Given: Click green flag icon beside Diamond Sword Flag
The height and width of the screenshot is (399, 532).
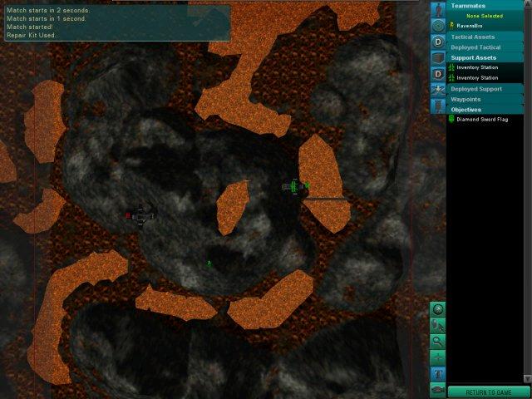Looking at the screenshot, I should (451, 119).
